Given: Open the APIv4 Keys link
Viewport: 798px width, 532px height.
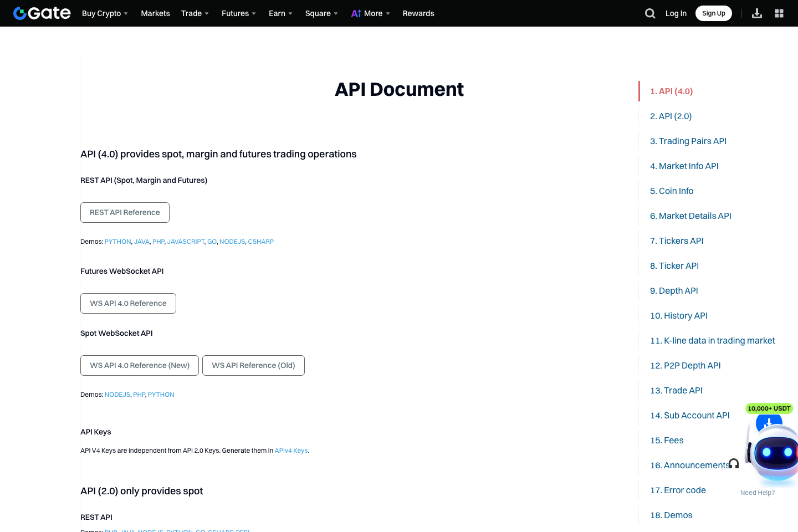Looking at the screenshot, I should [x=291, y=450].
